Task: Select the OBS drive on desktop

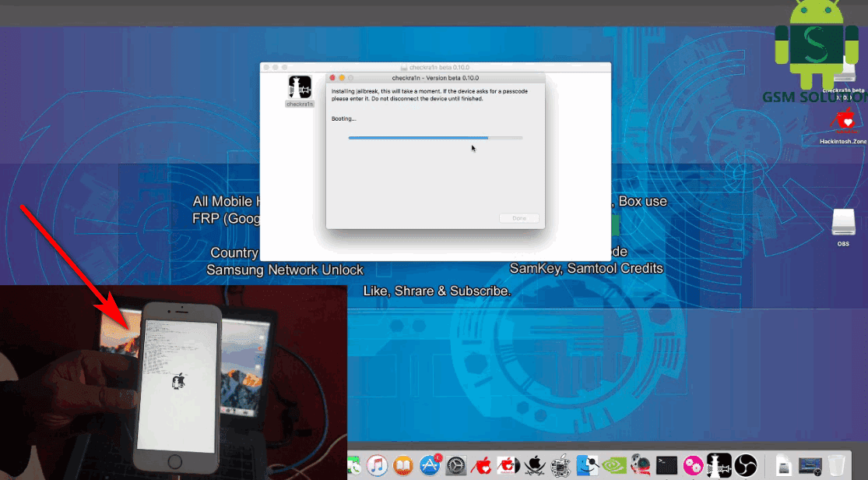Action: click(843, 222)
